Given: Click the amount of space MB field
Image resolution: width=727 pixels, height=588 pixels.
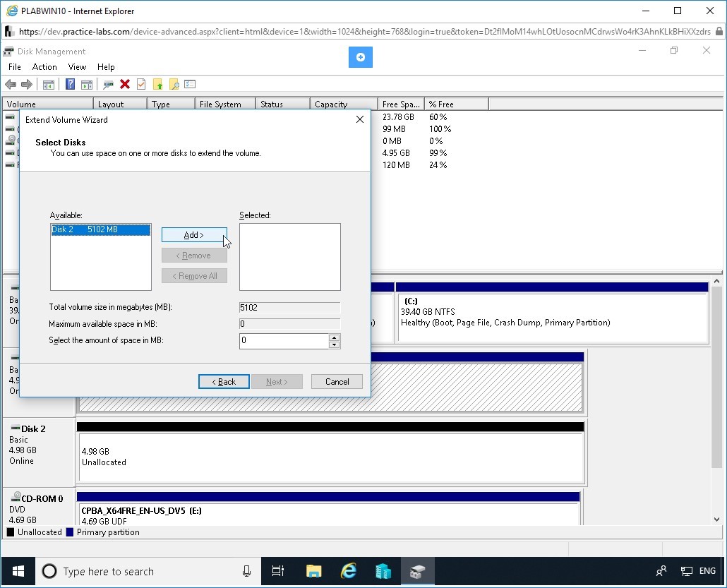Looking at the screenshot, I should coord(284,340).
